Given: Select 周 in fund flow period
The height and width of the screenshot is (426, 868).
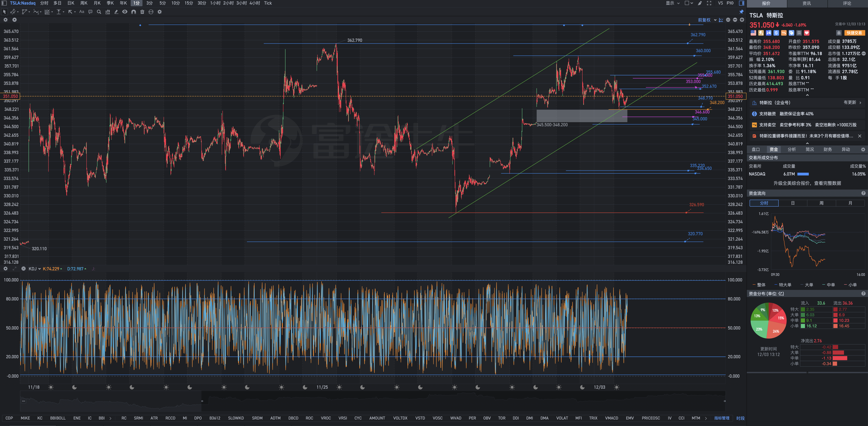Looking at the screenshot, I should [821, 203].
